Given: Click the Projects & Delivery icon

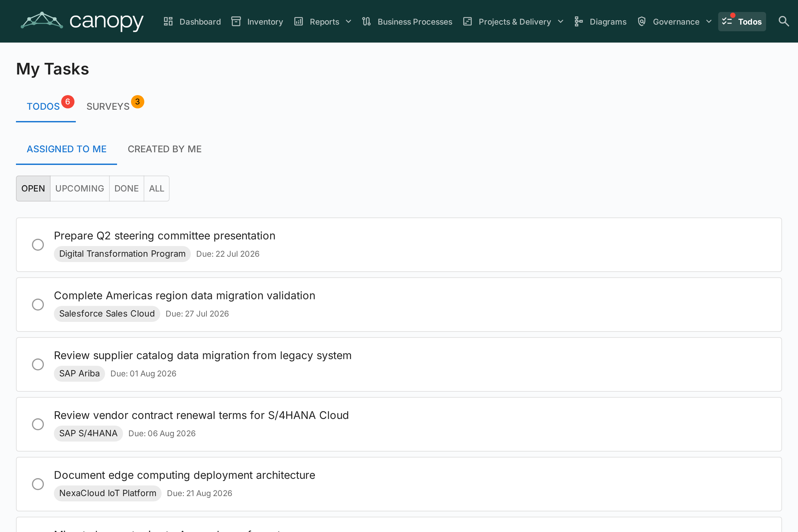Looking at the screenshot, I should tap(467, 22).
